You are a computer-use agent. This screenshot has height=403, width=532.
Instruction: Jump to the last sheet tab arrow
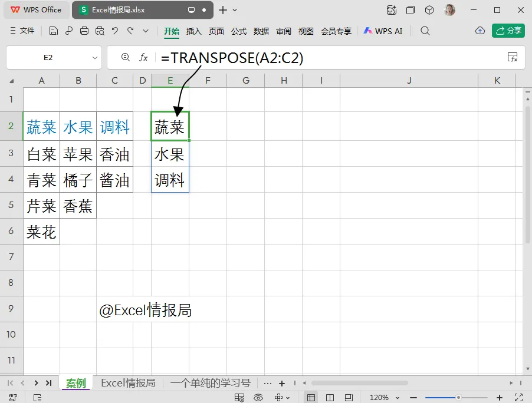(x=48, y=383)
